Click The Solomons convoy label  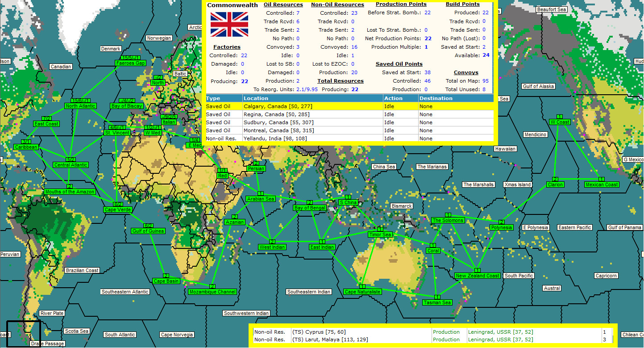pos(448,221)
